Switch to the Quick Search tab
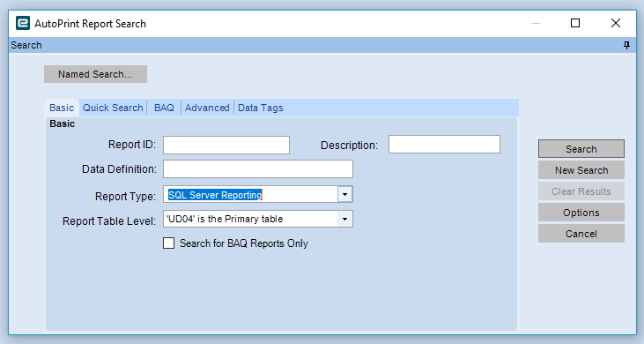644x344 pixels. (x=113, y=108)
